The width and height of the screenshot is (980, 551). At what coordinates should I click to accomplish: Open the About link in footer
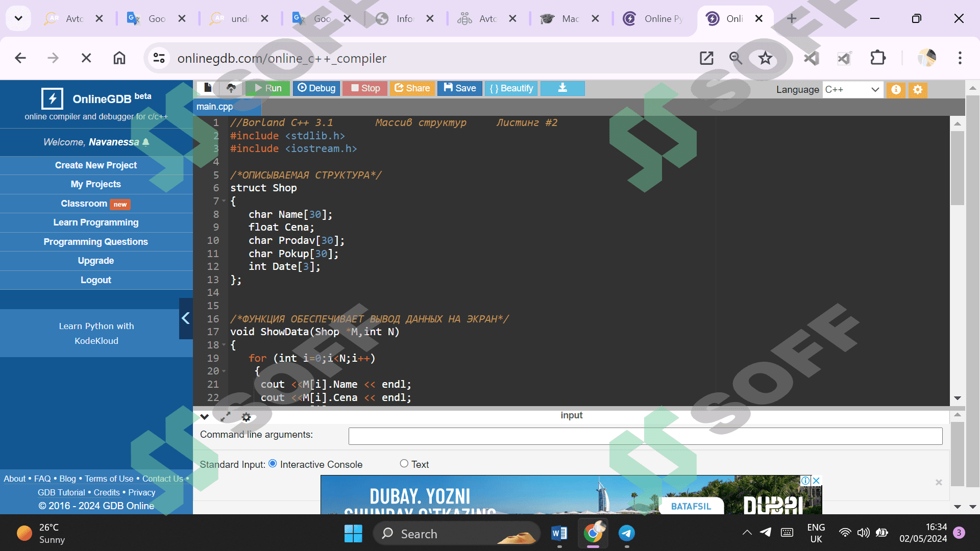(x=14, y=479)
